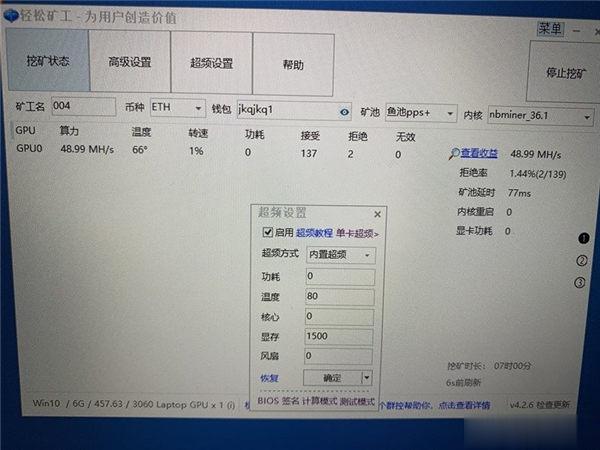Close the 超频设置 dialog
The width and height of the screenshot is (600, 450).
pos(377,214)
